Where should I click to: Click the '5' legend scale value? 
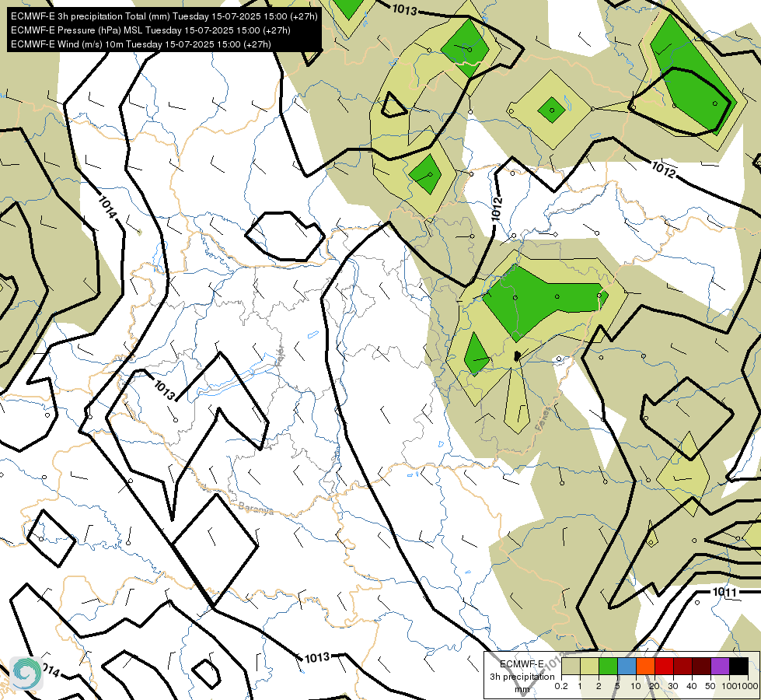click(x=617, y=686)
